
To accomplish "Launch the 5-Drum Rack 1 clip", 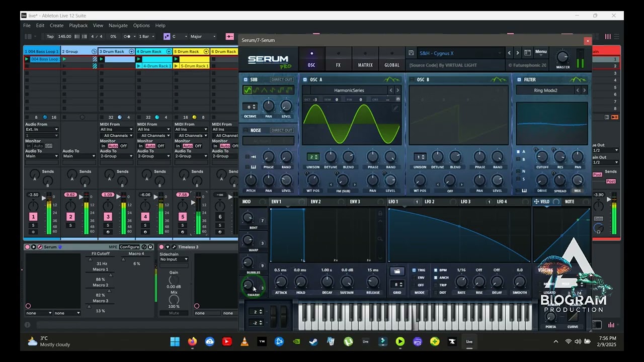I will click(177, 66).
